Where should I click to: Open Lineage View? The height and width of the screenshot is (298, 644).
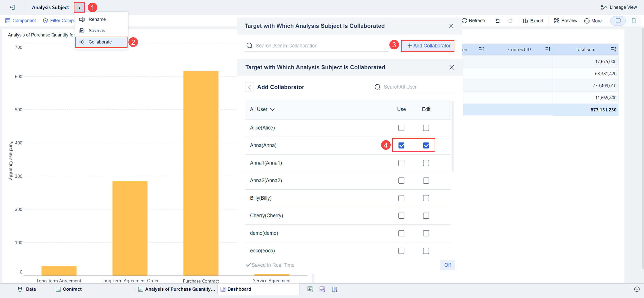(619, 7)
